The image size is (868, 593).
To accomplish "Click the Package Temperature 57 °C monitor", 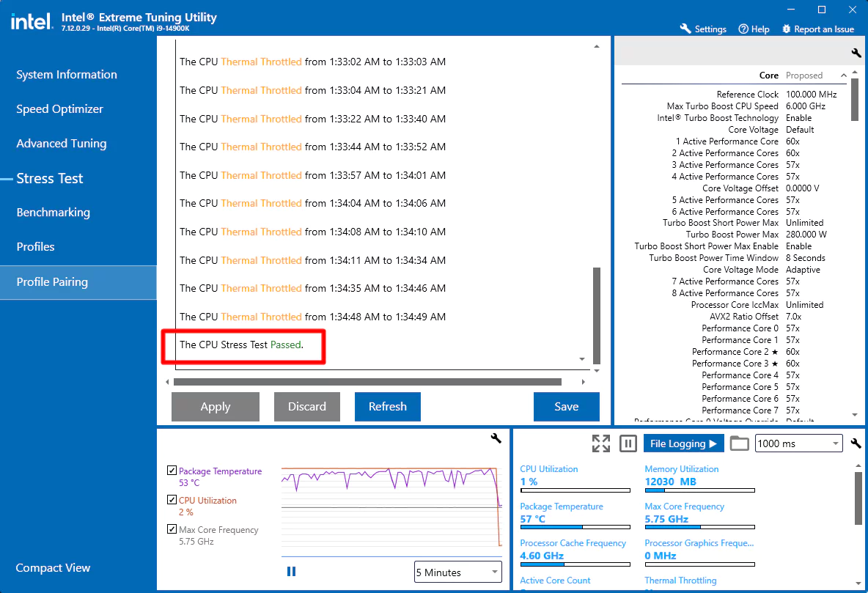I will click(575, 517).
